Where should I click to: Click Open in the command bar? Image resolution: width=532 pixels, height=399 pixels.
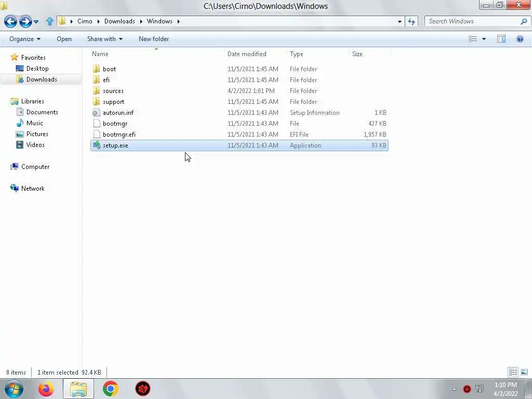tap(64, 38)
